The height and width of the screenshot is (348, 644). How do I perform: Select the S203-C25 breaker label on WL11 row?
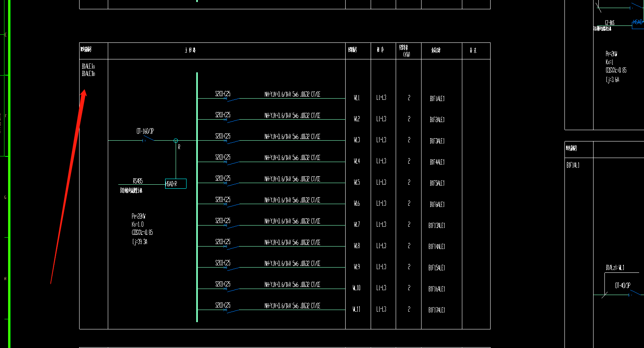point(223,305)
